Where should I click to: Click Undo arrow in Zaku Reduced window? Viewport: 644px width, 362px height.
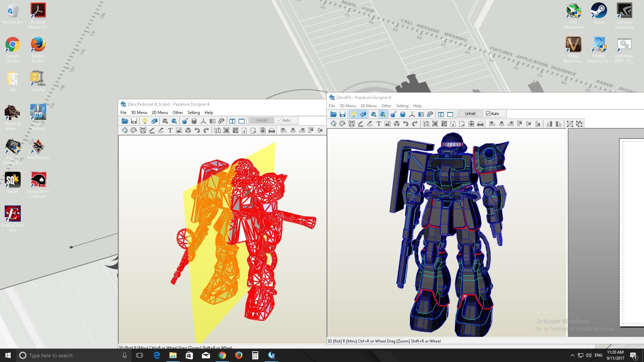pos(197,130)
